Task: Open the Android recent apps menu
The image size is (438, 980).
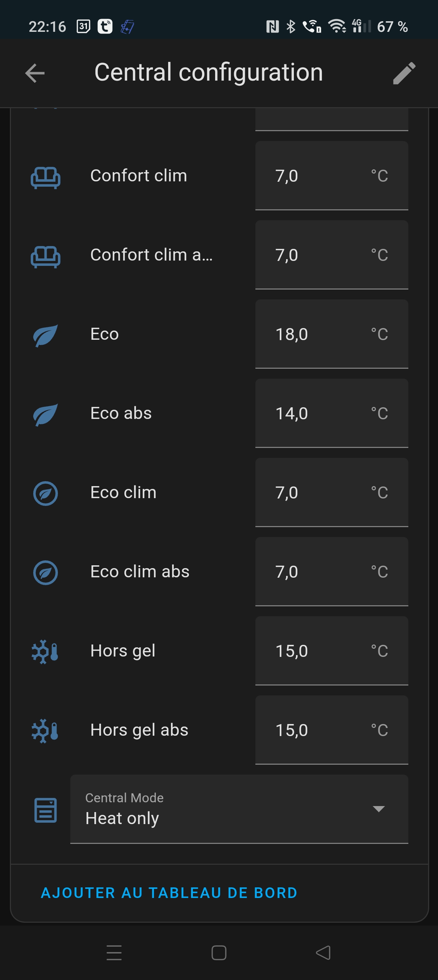Action: (x=114, y=953)
